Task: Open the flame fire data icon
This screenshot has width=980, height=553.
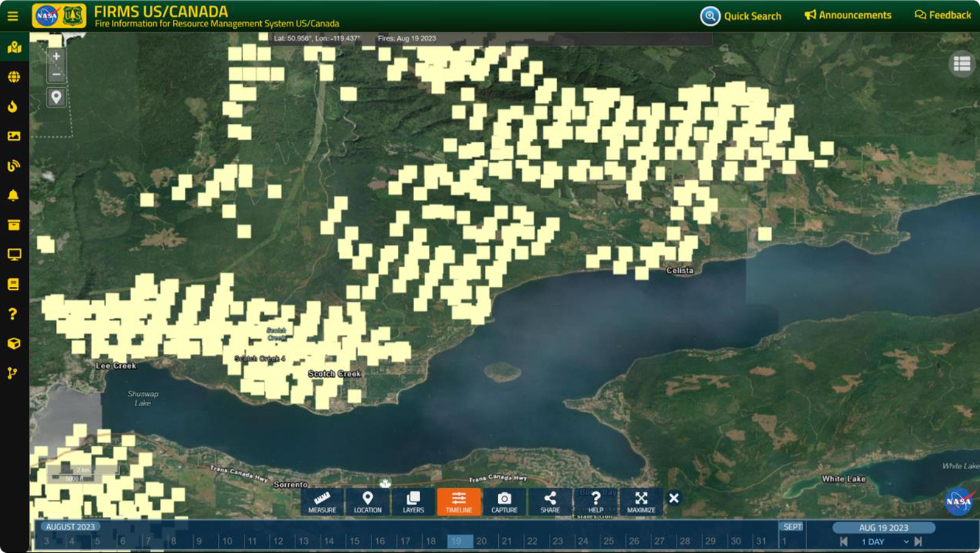Action: (13, 107)
